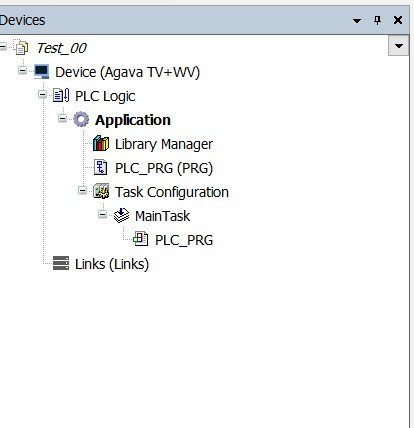Collapse the Test_00 root node
This screenshot has width=414, height=428.
point(3,47)
